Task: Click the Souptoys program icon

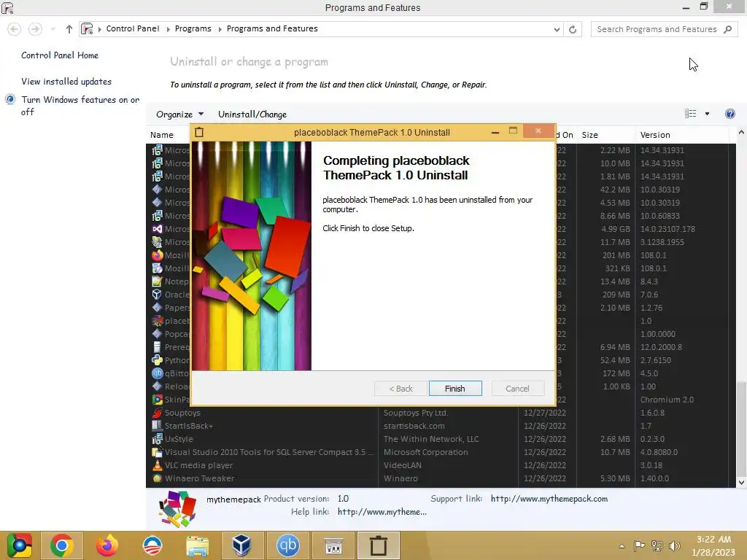Action: [x=158, y=413]
